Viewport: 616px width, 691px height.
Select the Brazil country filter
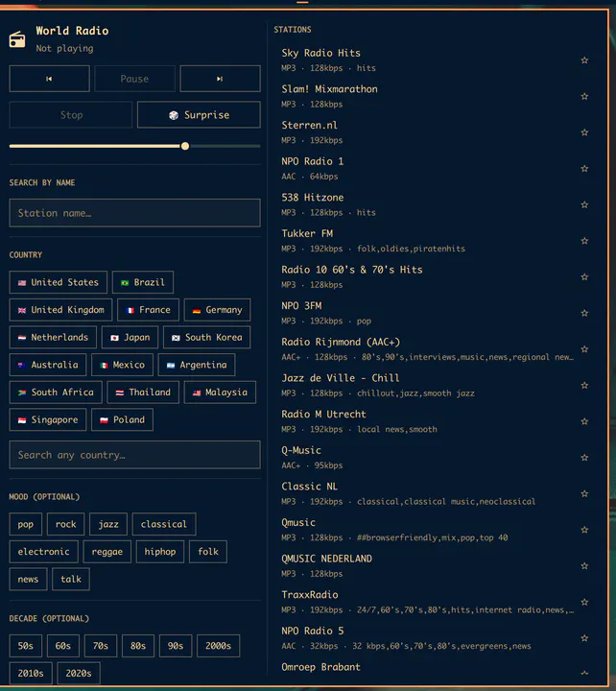143,282
